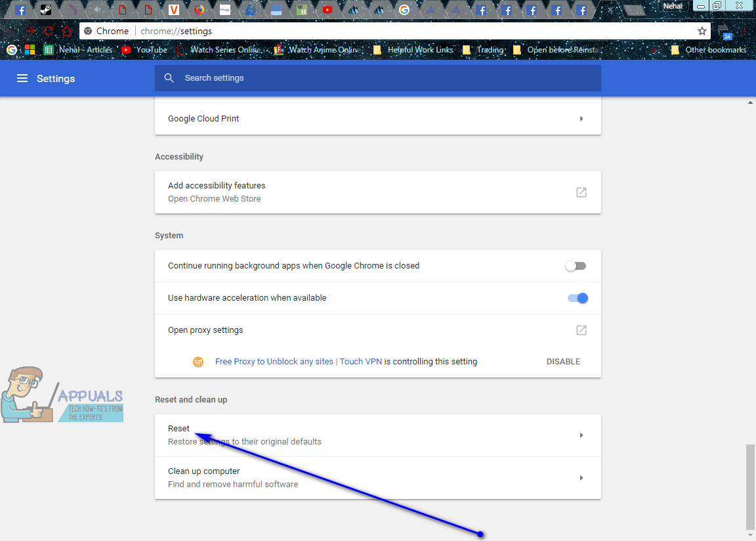Switch to the green WH icon tab

click(302, 10)
